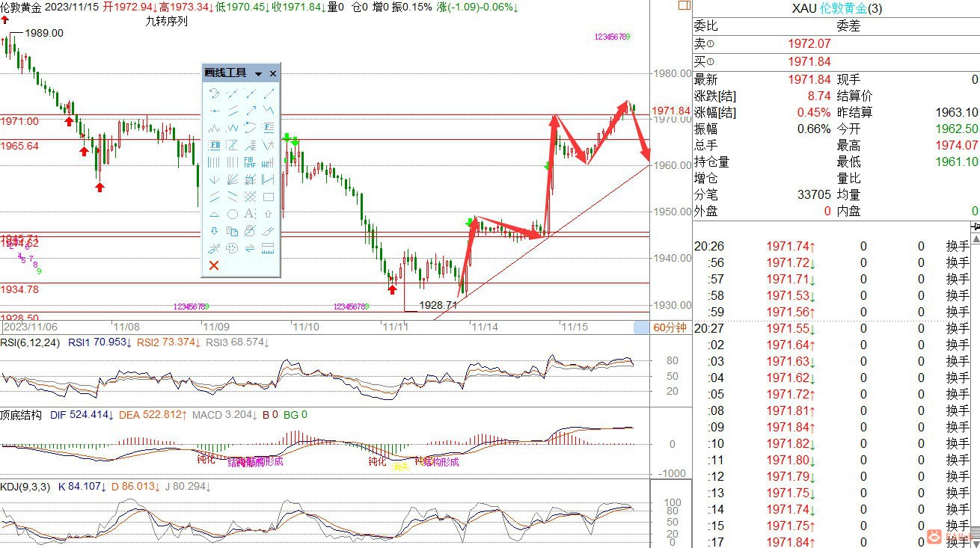Click the 涨幅[结] value 0.45%

click(x=813, y=112)
